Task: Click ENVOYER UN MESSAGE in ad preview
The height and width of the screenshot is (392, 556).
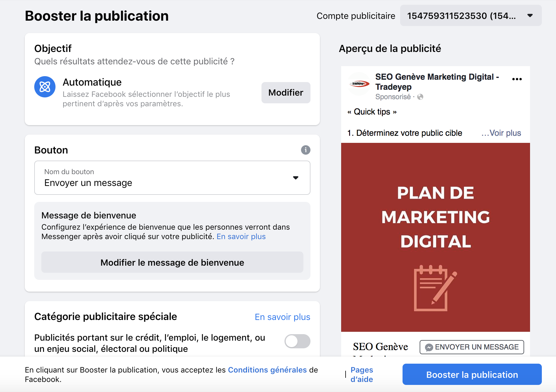Action: (x=472, y=347)
